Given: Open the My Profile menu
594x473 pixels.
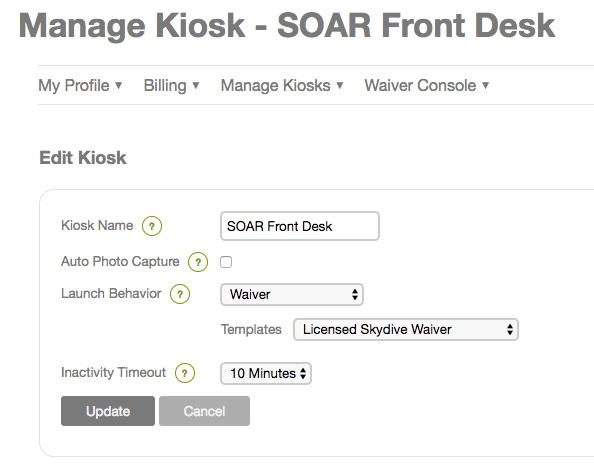Looking at the screenshot, I should pyautogui.click(x=80, y=86).
